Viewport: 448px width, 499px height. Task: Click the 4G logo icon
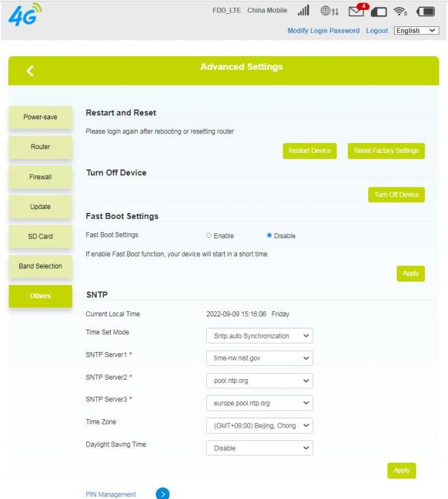(24, 15)
